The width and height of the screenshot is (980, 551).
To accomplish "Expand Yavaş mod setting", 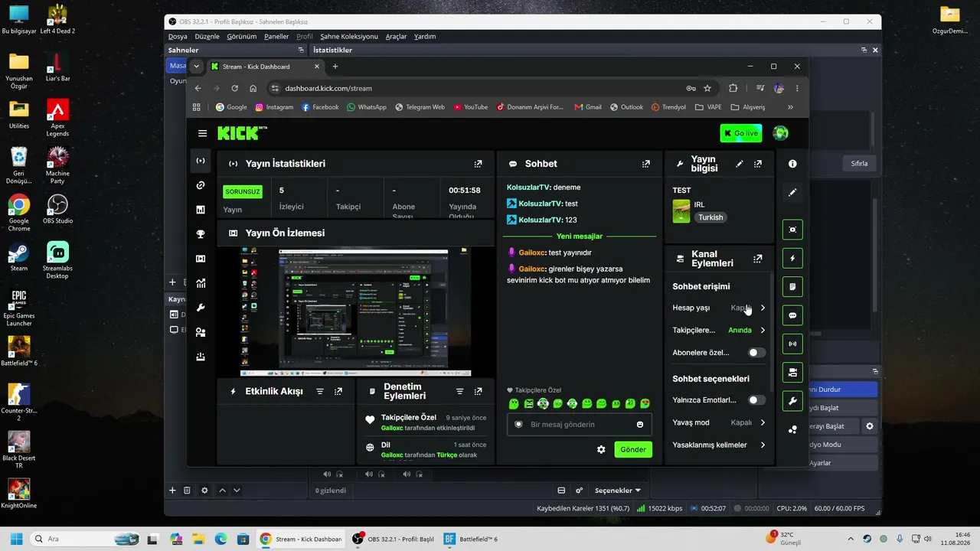I will click(719, 422).
